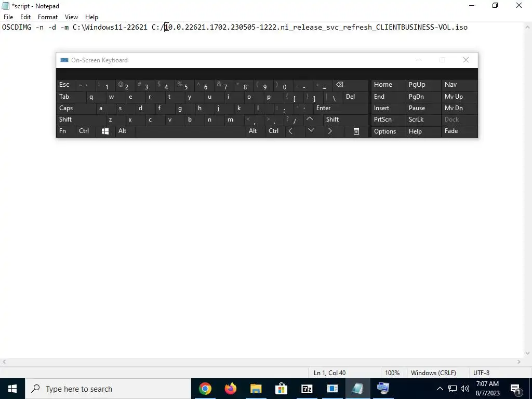532x399 pixels.
Task: Open Microsoft Store from the taskbar
Action: [281, 389]
